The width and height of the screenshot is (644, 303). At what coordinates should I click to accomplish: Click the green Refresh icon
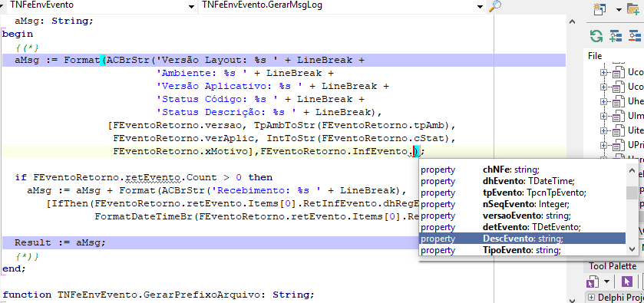596,36
